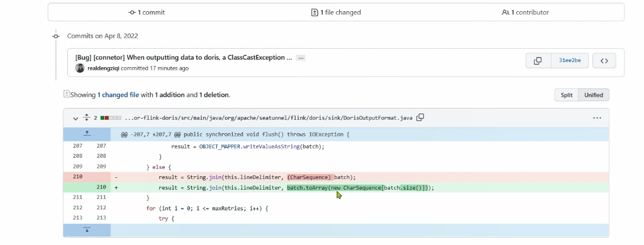This screenshot has width=644, height=245.
Task: Open the 1 file changed tab
Action: click(336, 12)
